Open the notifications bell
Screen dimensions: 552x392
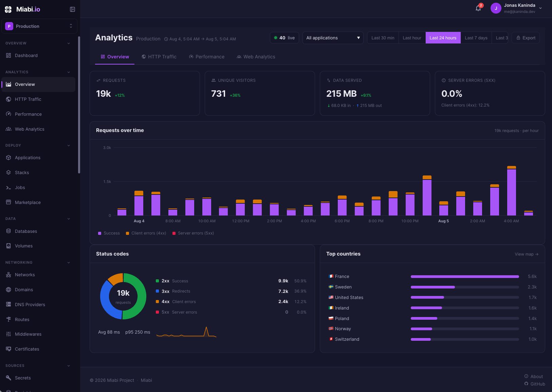point(478,8)
